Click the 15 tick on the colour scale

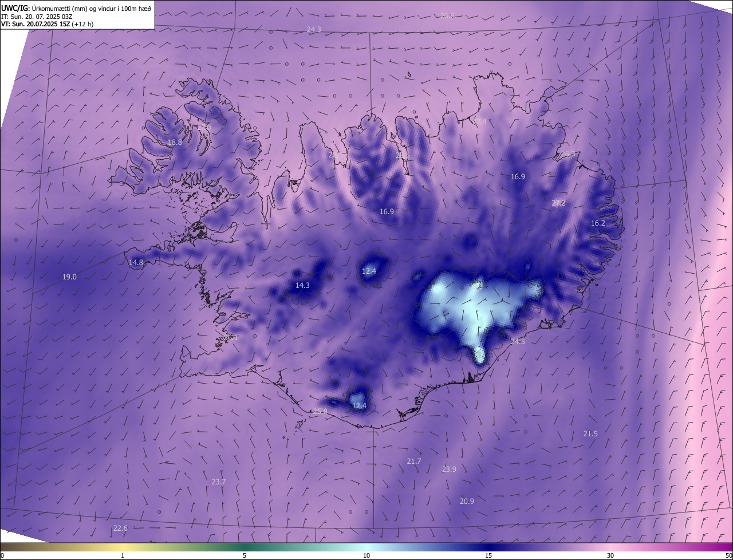(x=488, y=555)
